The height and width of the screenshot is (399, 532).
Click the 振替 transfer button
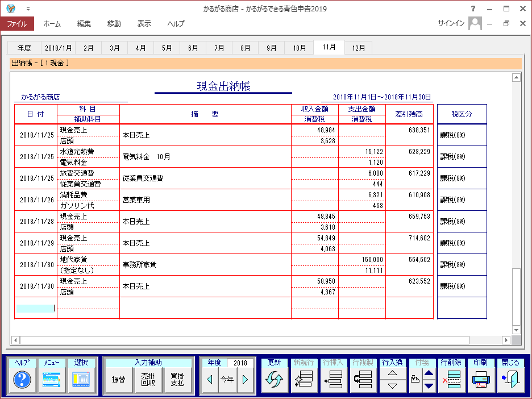click(x=118, y=380)
